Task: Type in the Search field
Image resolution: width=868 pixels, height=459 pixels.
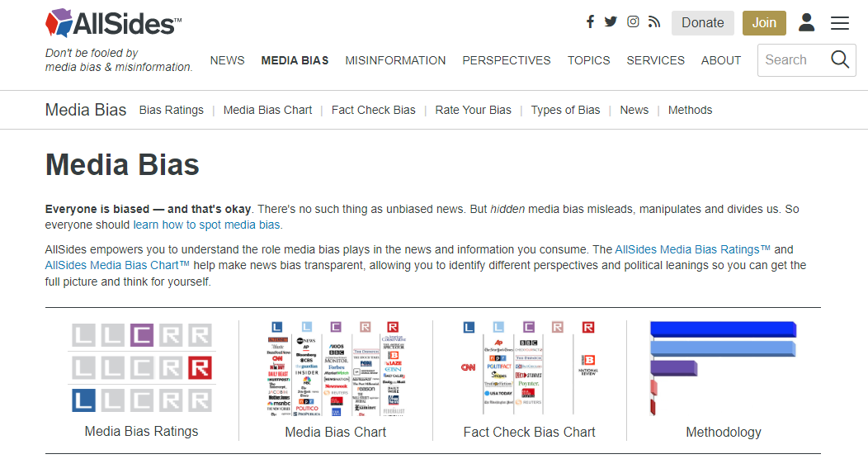Action: pos(792,59)
